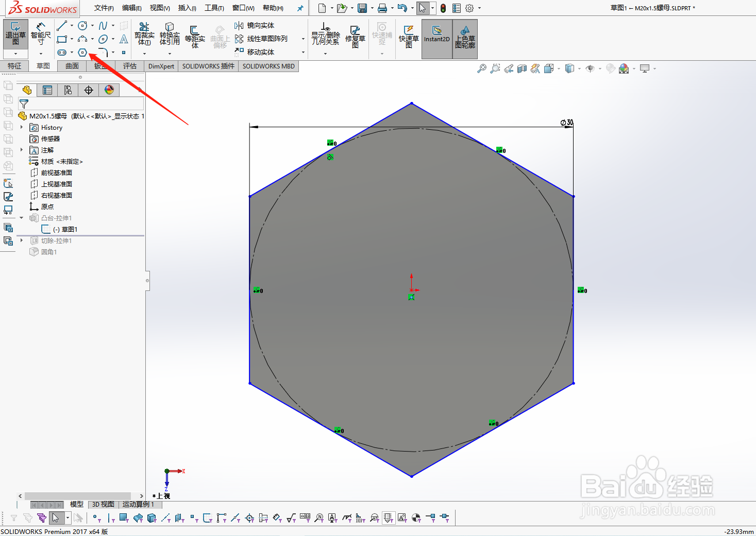Click 移动实体 move entities button

tap(255, 52)
